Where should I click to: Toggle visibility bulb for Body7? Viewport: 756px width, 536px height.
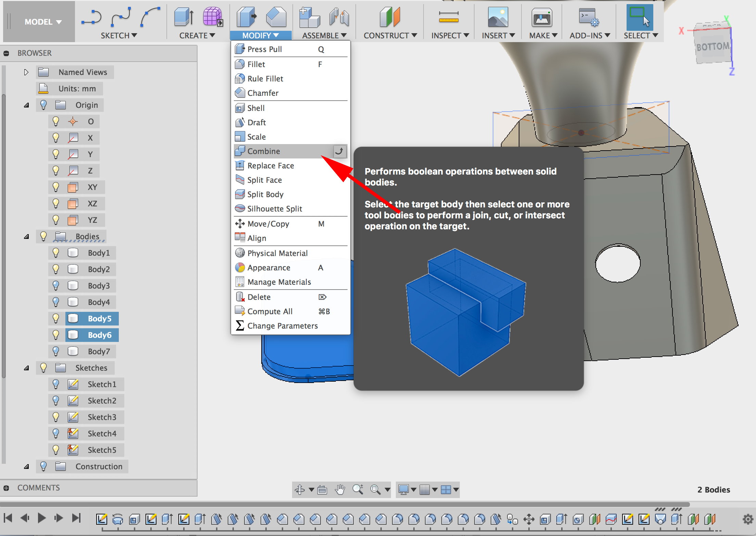coord(56,352)
